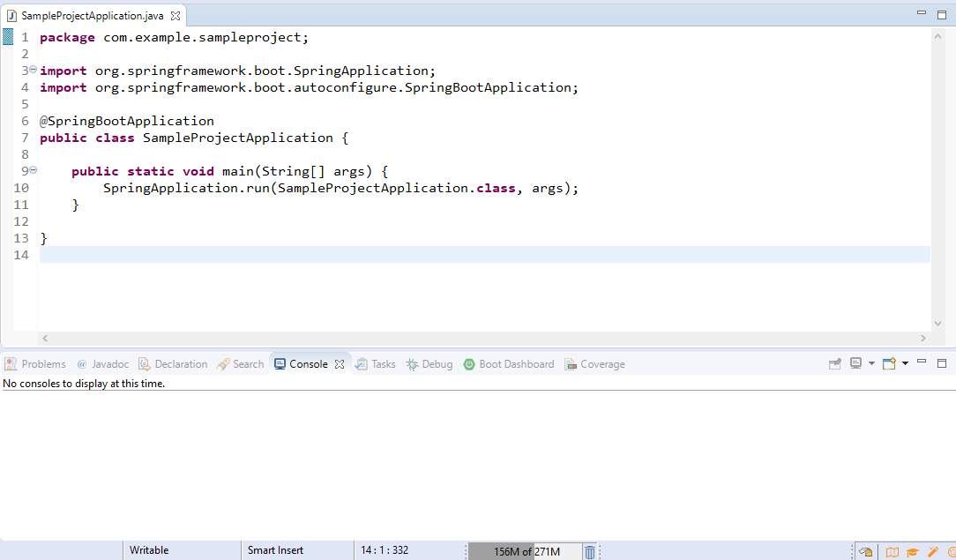Run garbage collection via trash can icon
The image size is (956, 560).
[x=589, y=550]
